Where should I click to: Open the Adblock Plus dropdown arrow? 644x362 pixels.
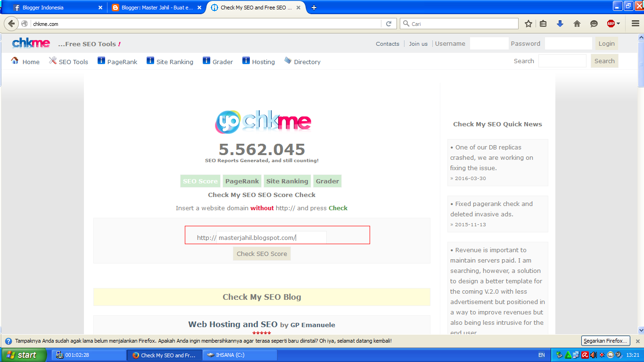(x=618, y=24)
